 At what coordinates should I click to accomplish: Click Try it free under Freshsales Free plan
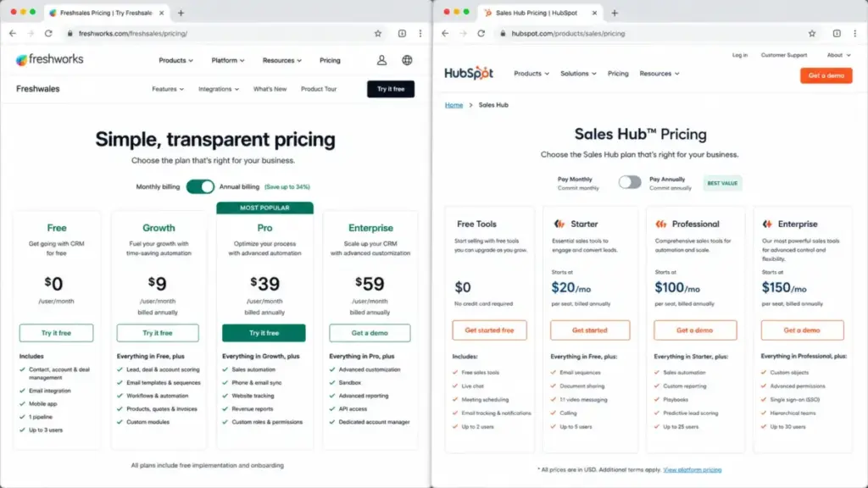click(x=57, y=333)
